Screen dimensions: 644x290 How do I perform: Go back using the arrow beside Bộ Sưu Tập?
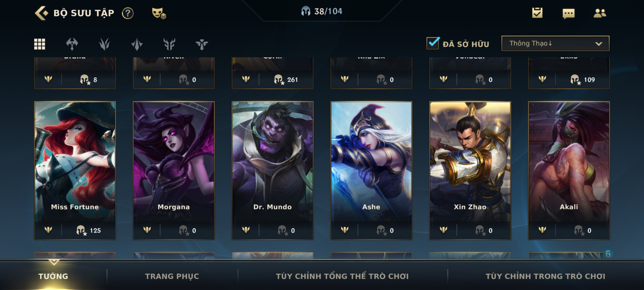click(41, 13)
